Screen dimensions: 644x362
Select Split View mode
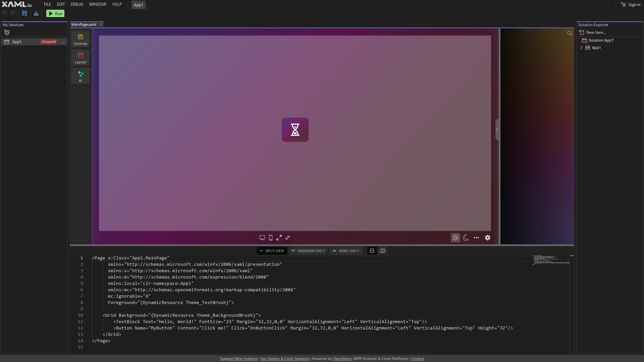click(x=272, y=251)
